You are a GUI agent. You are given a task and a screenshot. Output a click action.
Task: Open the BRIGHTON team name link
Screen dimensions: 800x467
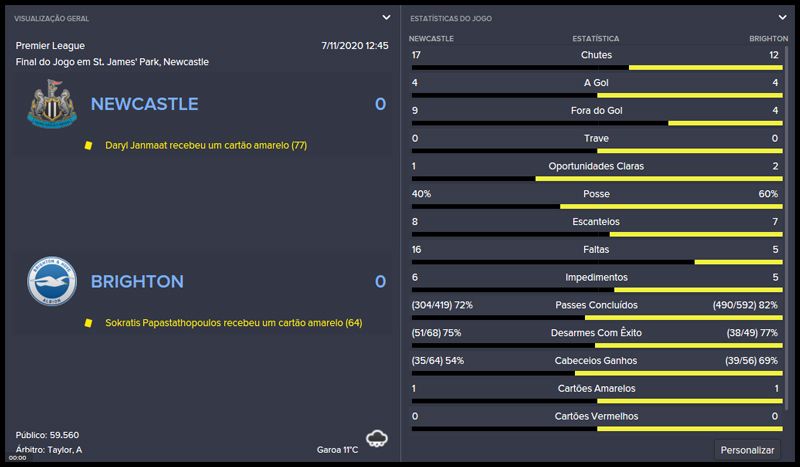pyautogui.click(x=137, y=282)
